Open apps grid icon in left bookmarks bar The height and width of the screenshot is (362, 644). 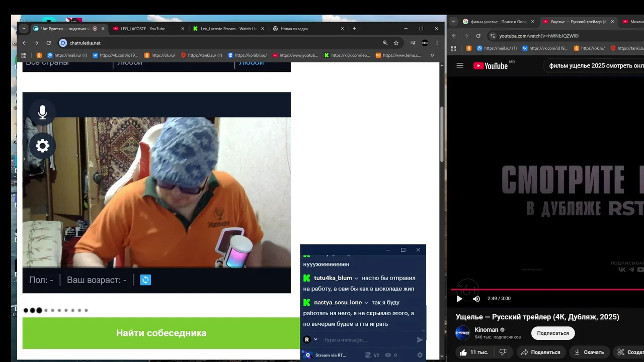pyautogui.click(x=24, y=55)
